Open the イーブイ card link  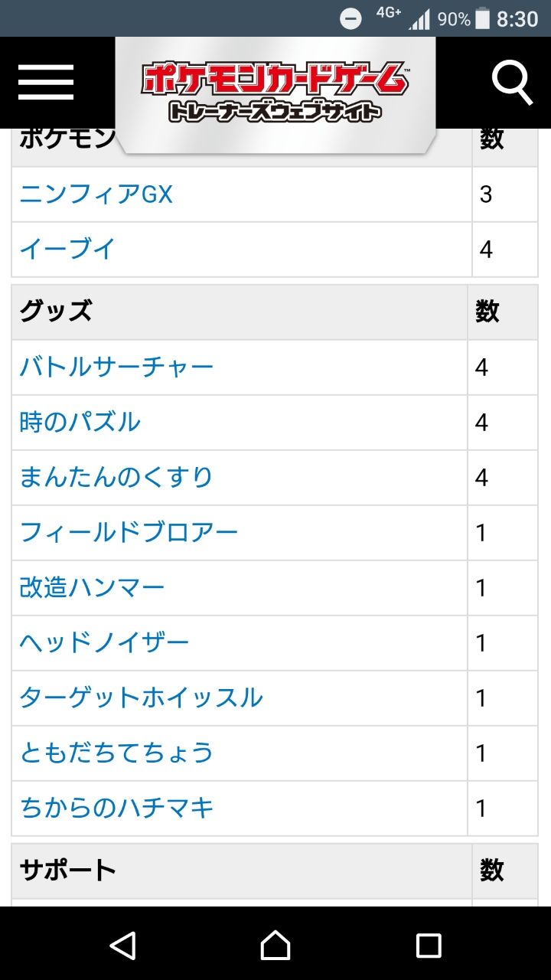pos(67,250)
